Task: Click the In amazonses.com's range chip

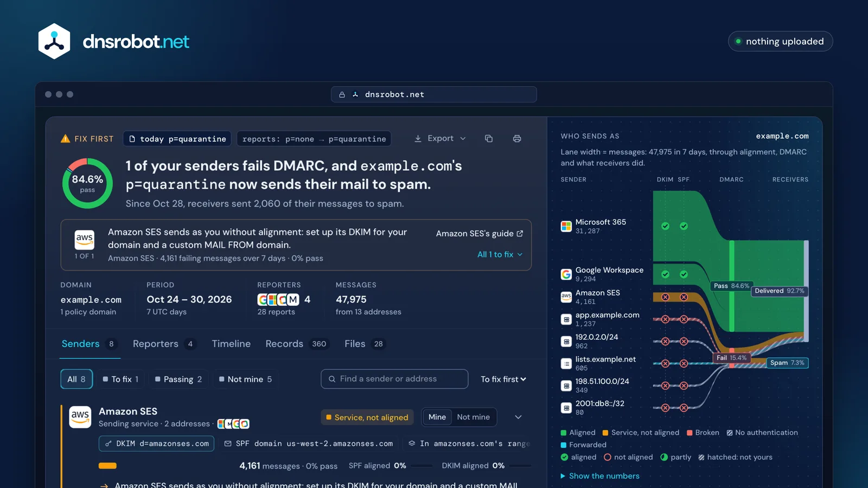Action: point(468,444)
